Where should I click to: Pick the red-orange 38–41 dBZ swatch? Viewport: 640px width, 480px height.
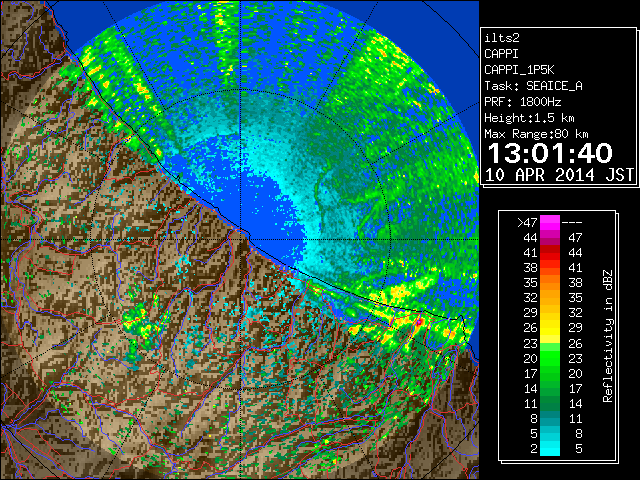point(550,268)
